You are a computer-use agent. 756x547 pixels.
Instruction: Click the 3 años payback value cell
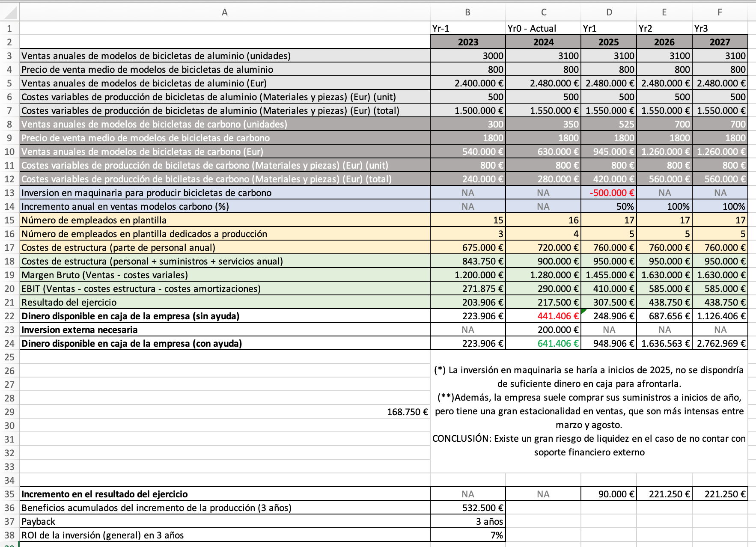coord(479,521)
